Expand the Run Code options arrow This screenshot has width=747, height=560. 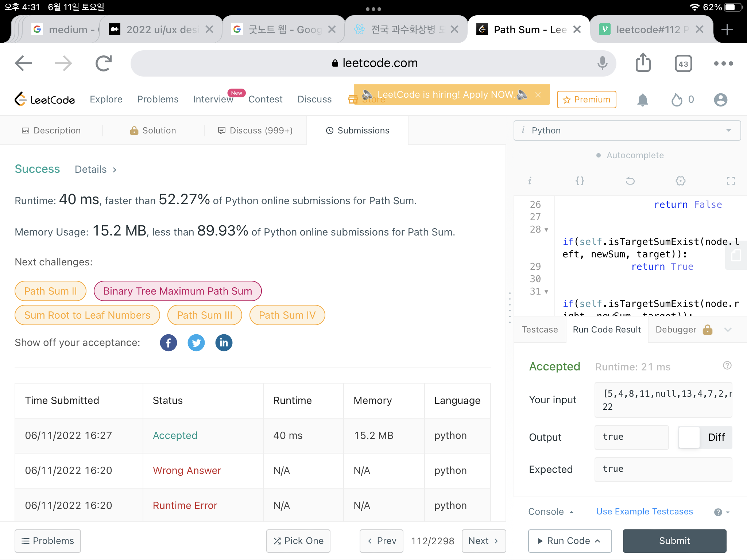[x=597, y=541]
